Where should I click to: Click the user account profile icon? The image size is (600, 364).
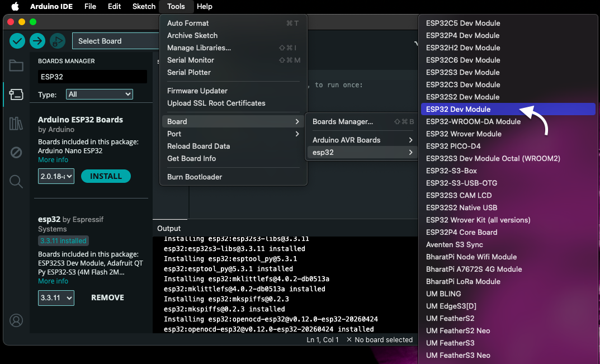[16, 320]
